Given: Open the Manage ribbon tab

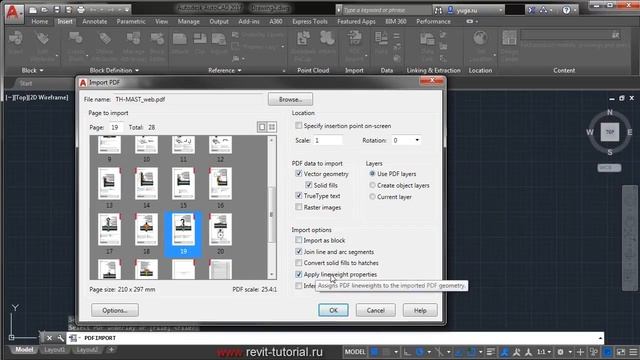Looking at the screenshot, I should [189, 21].
